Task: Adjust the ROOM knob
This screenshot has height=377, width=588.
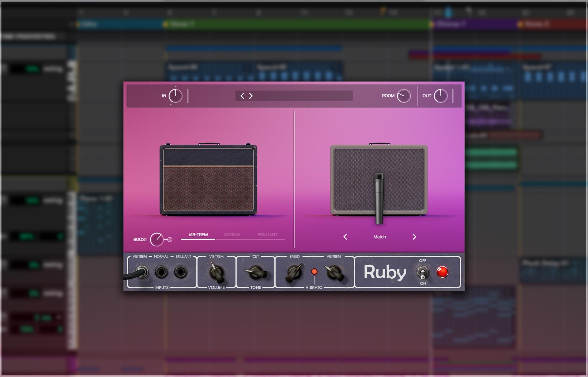Action: (404, 96)
